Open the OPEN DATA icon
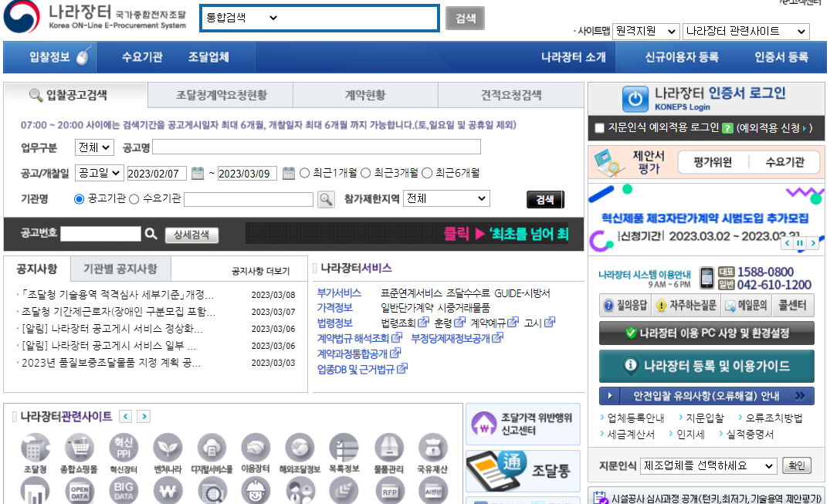The image size is (830, 504). (80, 491)
